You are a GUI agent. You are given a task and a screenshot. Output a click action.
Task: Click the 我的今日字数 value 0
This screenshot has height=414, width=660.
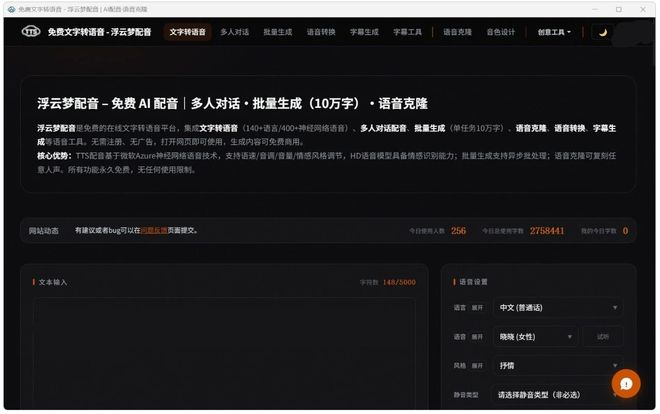[x=625, y=231]
